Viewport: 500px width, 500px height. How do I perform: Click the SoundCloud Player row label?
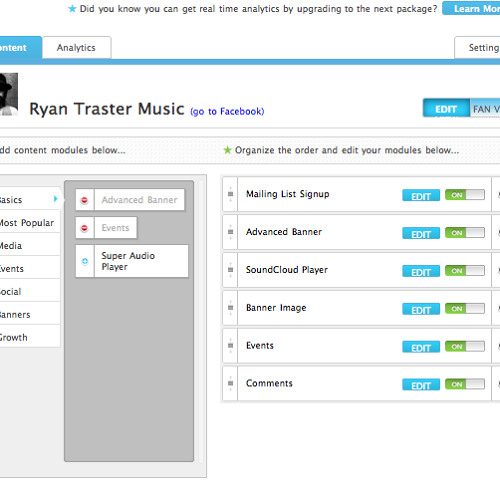tap(287, 270)
